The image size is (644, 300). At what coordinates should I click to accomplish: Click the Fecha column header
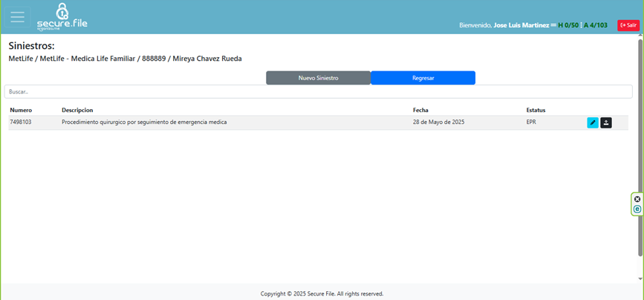420,110
